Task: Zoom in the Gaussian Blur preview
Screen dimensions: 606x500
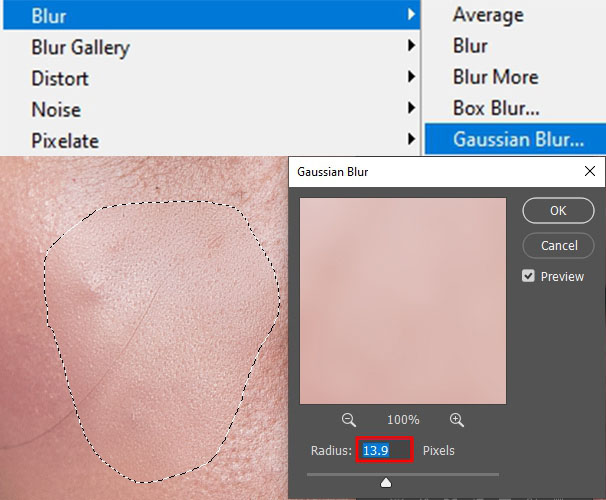Action: click(456, 421)
